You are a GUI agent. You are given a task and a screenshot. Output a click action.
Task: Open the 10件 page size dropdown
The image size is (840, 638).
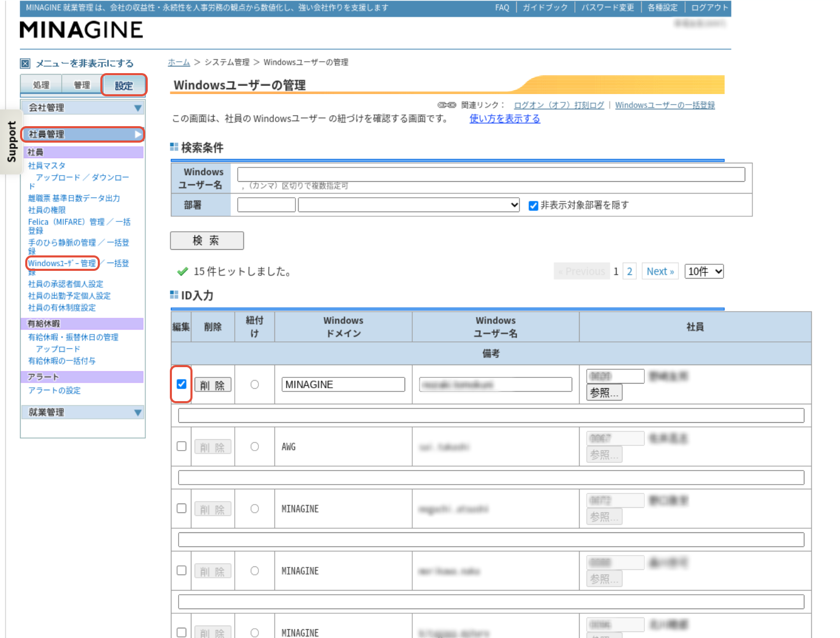[704, 271]
